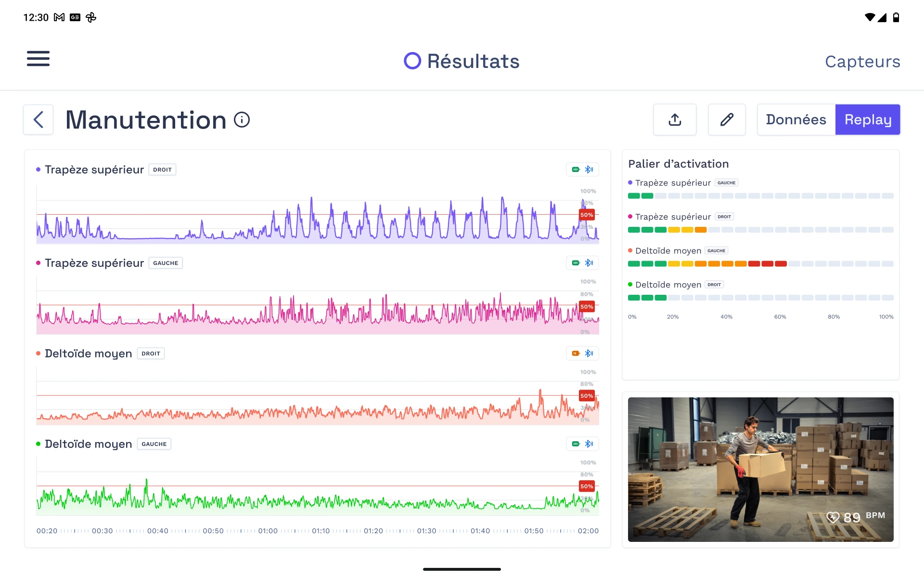Viewport: 924px width, 578px height.
Task: Tap the Résultats page title
Action: pyautogui.click(x=474, y=61)
